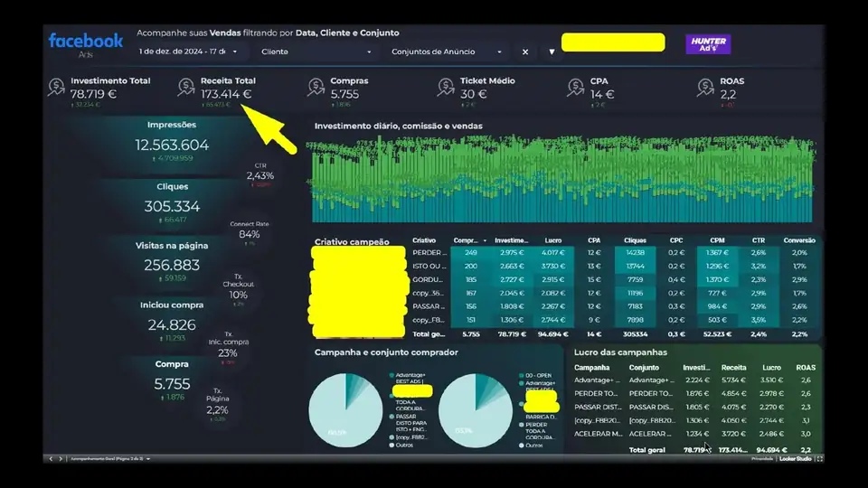
Task: Sort profit table by ROAS header
Action: 806,368
